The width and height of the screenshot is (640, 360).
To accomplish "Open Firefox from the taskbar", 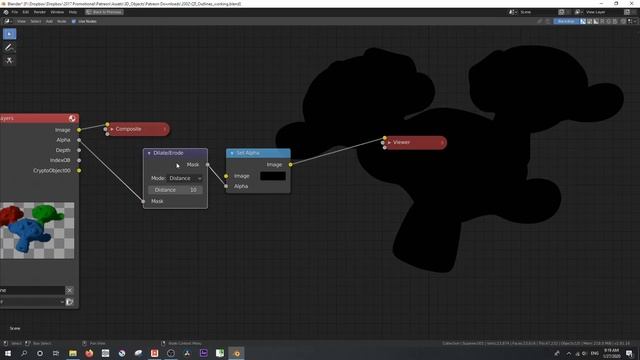I will (89, 353).
